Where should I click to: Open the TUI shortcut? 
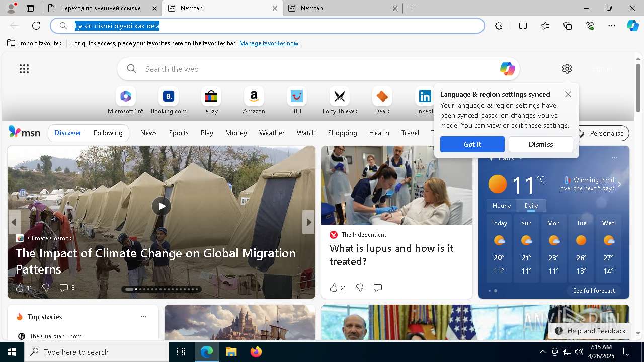297,101
